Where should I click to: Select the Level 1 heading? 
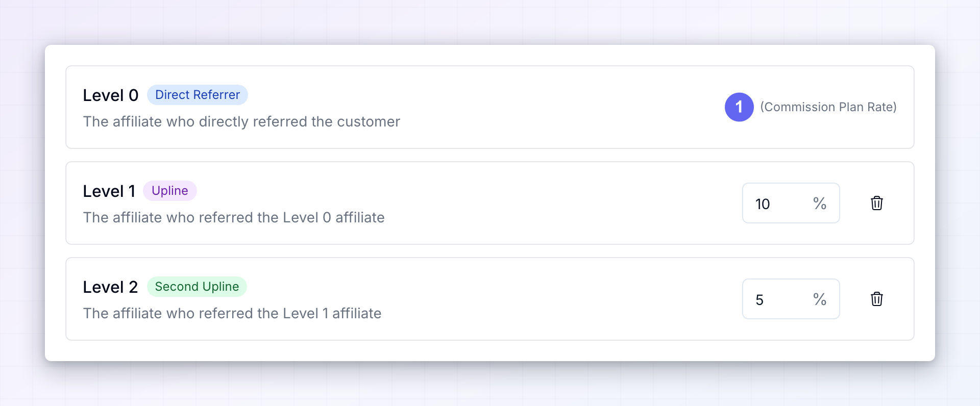109,191
